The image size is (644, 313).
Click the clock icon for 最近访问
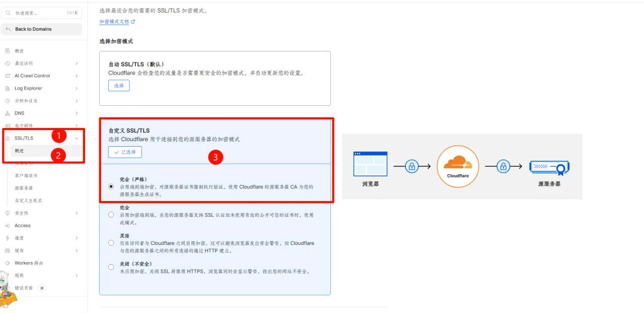8,64
